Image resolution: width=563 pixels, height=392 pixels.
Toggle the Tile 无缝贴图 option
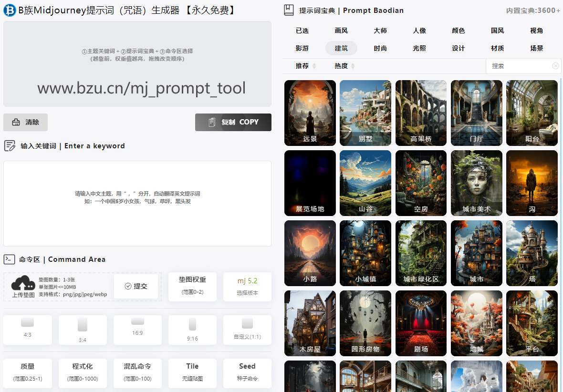click(x=192, y=373)
